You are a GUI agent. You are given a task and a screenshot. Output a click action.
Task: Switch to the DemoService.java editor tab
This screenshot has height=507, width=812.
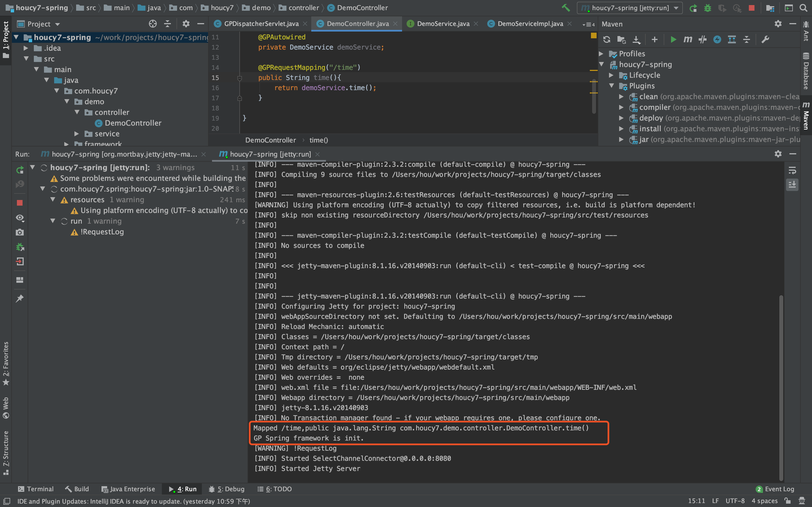point(443,24)
